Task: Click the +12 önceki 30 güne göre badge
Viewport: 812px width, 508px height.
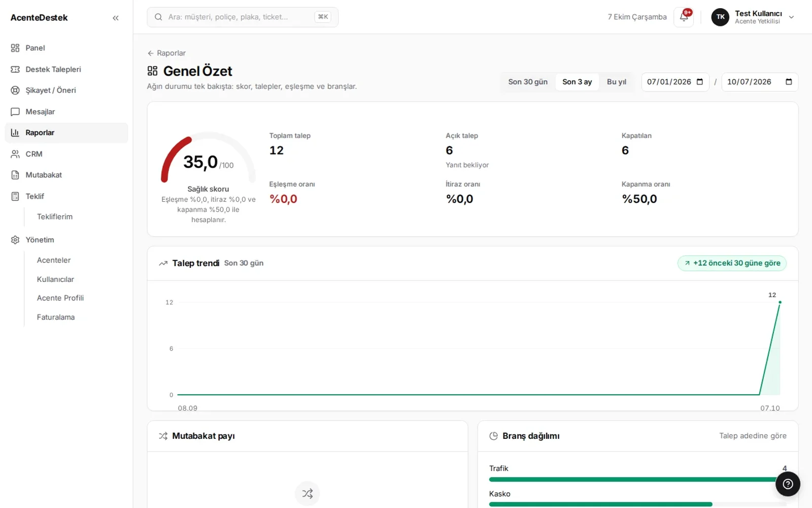Action: tap(732, 263)
